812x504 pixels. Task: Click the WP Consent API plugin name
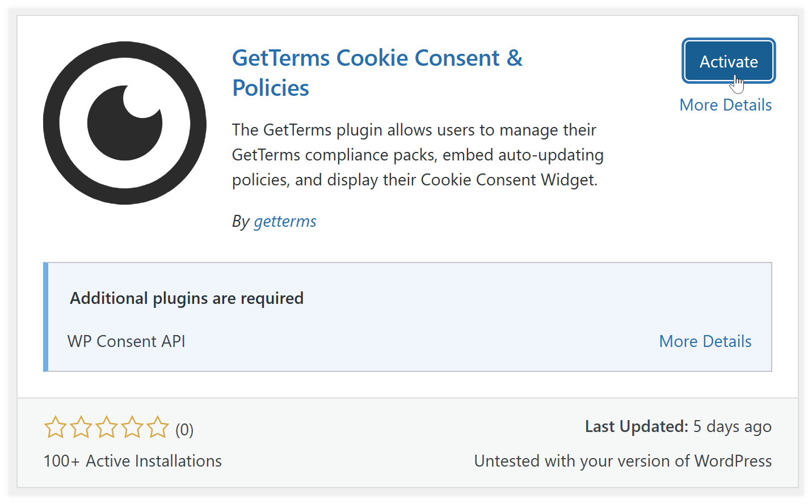[126, 341]
